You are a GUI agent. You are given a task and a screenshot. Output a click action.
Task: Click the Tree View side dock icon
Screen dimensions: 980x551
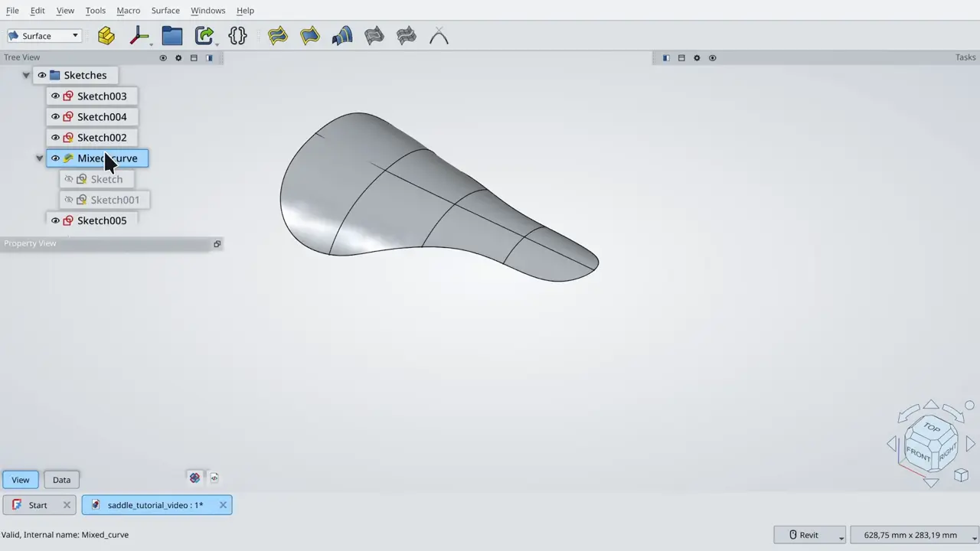click(x=209, y=58)
